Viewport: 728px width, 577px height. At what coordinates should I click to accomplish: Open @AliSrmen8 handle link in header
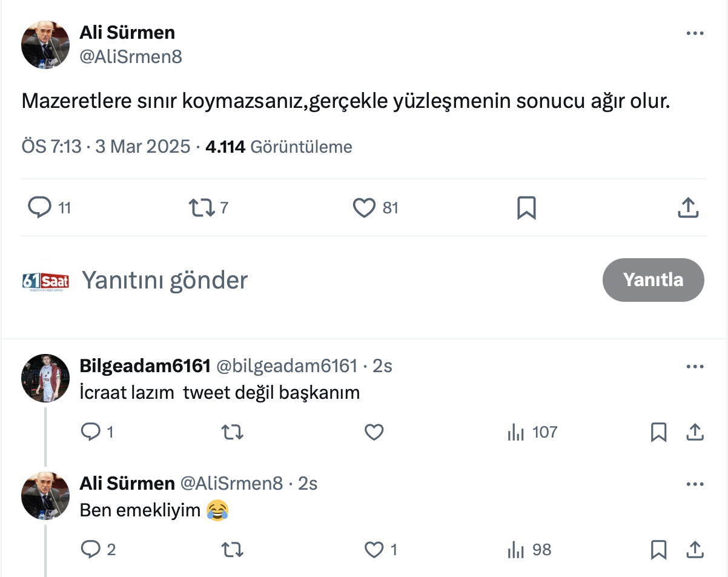[131, 56]
